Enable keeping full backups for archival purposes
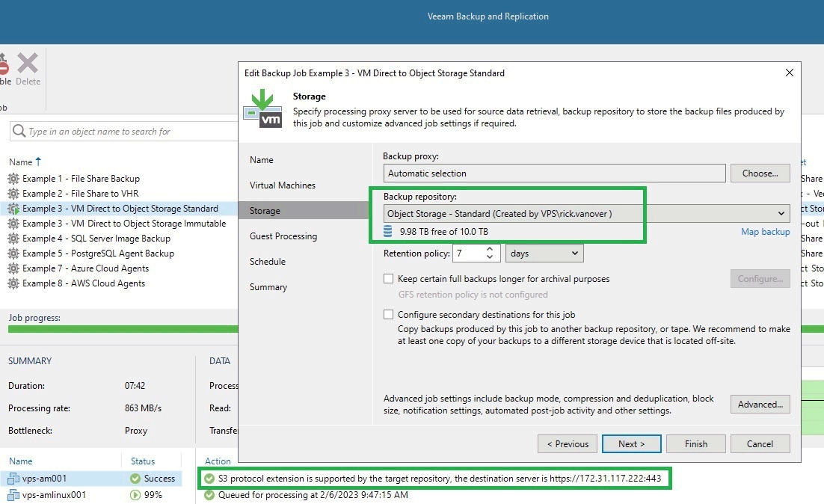Viewport: 824px width, 504px height. click(388, 279)
